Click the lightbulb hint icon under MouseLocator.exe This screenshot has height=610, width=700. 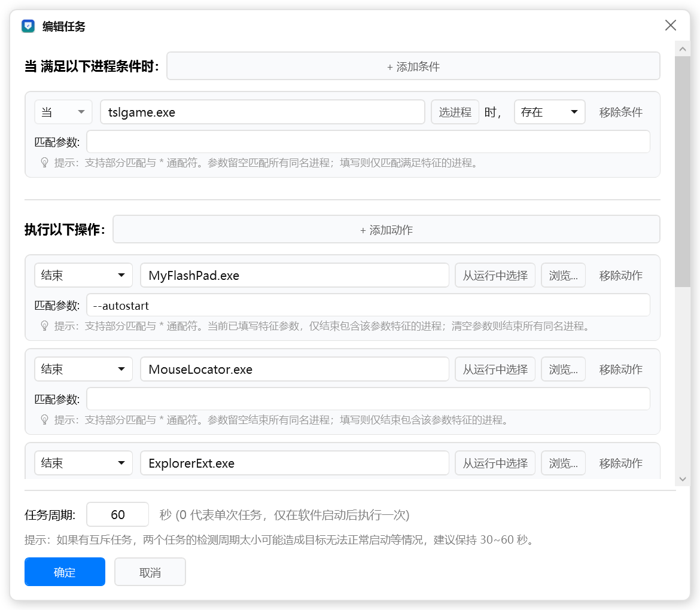point(44,419)
